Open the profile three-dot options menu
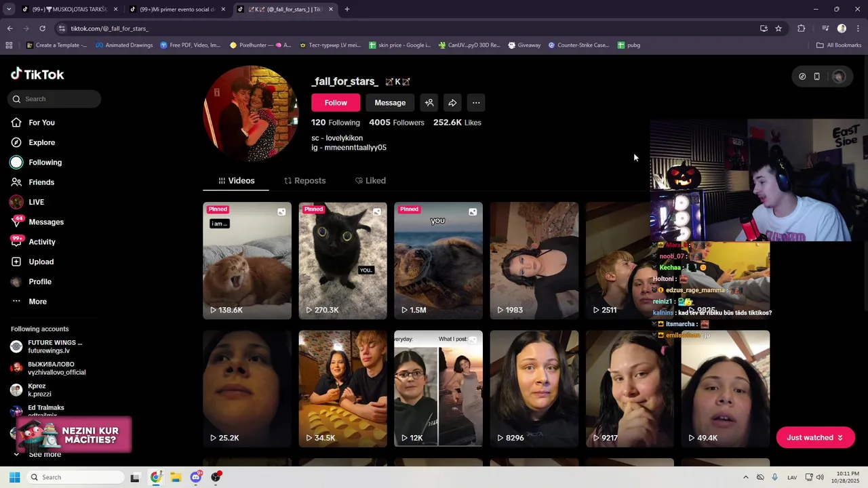Image resolution: width=868 pixels, height=488 pixels. click(476, 103)
